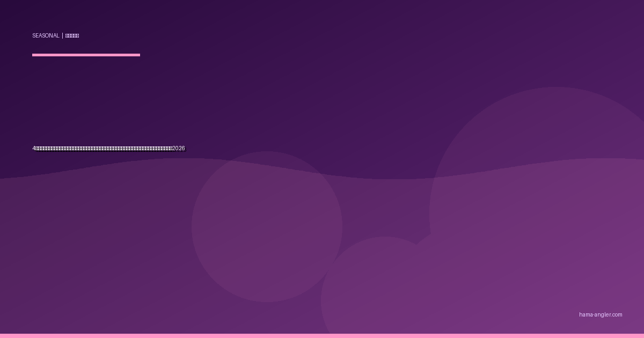
Task: Click the leading "4" of the subtitle
Action: click(34, 149)
